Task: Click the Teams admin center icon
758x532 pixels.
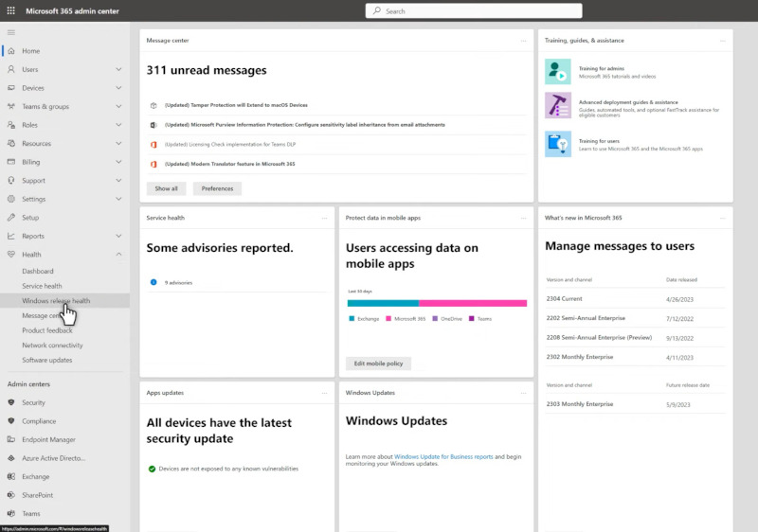Action: [x=11, y=513]
